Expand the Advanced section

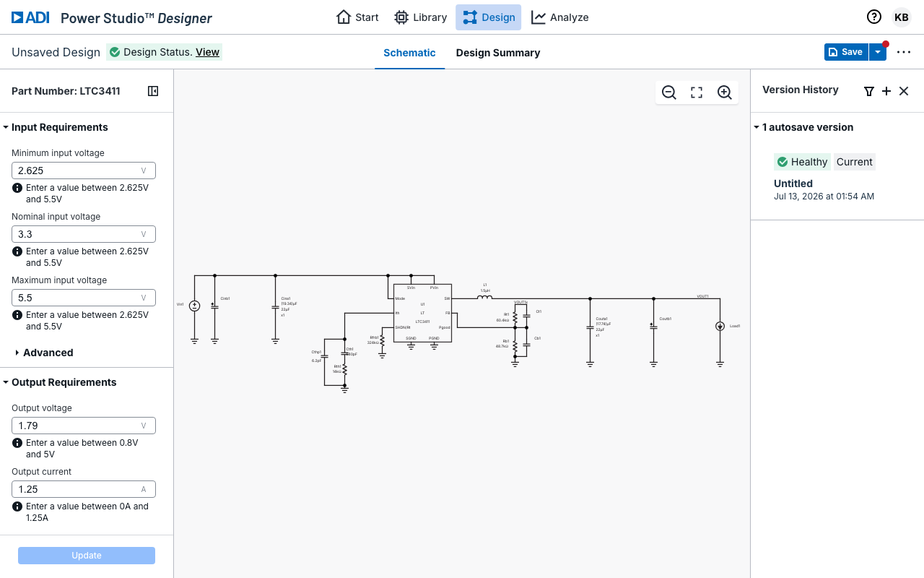pyautogui.click(x=43, y=353)
